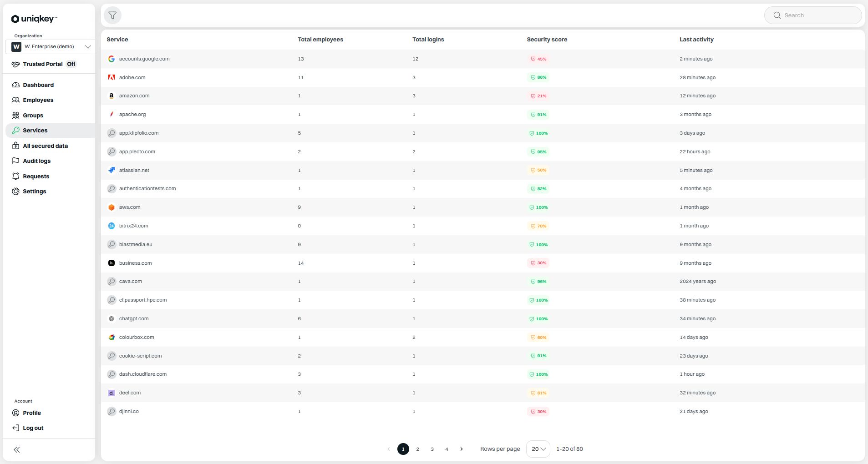The width and height of the screenshot is (868, 464).
Task: Open the cf.passport.hpe.com service name
Action: [x=143, y=300]
